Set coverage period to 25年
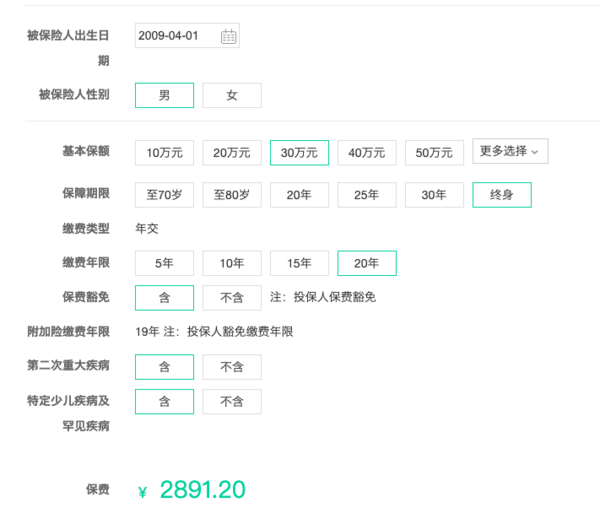The width and height of the screenshot is (600, 508). pyautogui.click(x=367, y=195)
